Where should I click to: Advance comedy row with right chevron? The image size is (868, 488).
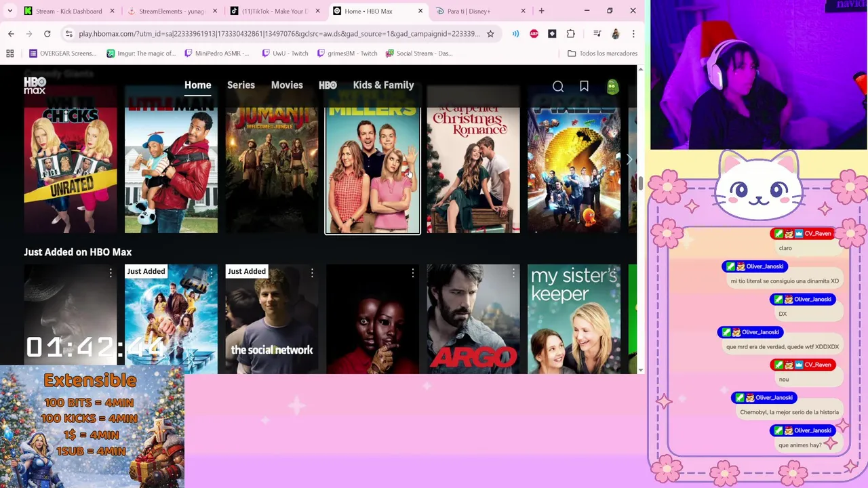tap(629, 160)
